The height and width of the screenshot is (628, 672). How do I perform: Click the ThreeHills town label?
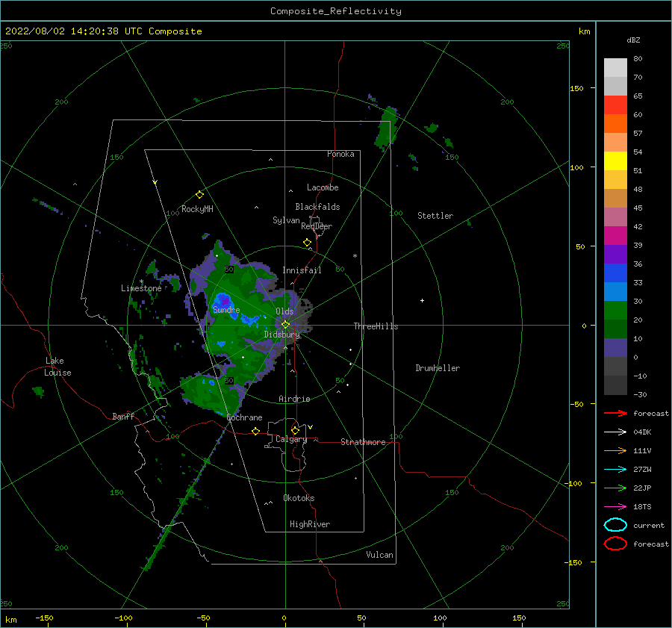(x=376, y=326)
